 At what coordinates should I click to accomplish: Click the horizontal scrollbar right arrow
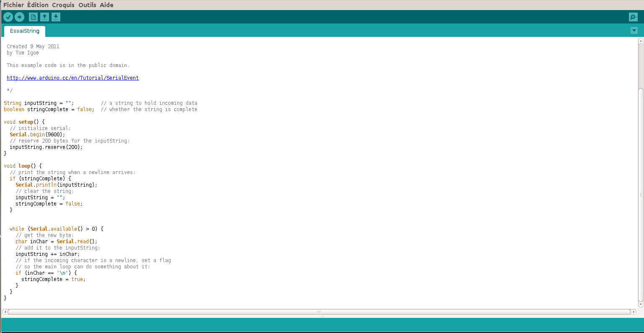coord(634,312)
